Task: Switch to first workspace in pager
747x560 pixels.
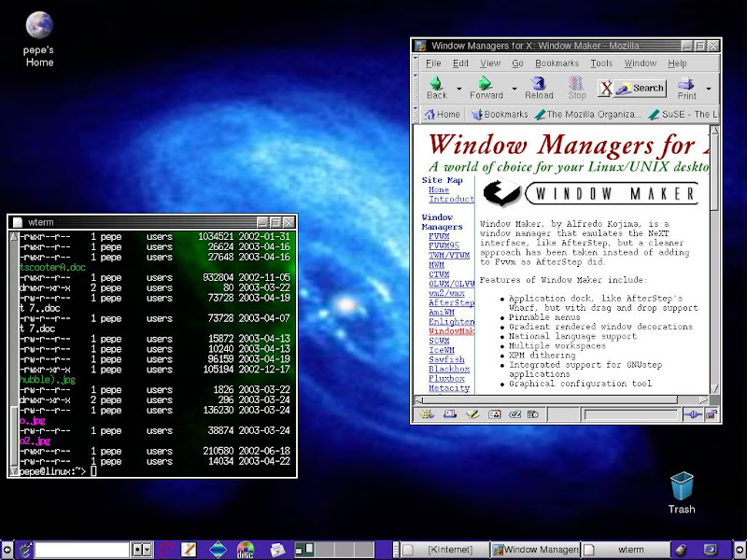Action: [x=304, y=550]
